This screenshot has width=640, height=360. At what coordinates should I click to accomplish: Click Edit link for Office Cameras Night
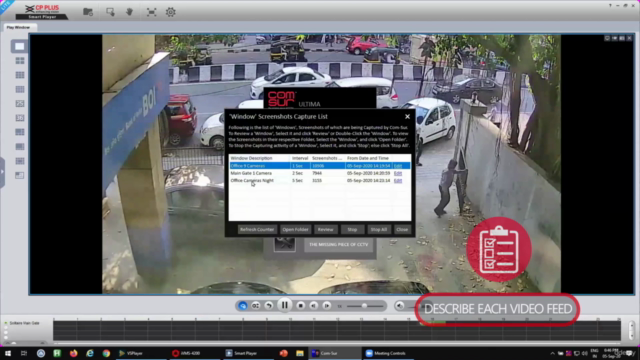[x=398, y=180]
